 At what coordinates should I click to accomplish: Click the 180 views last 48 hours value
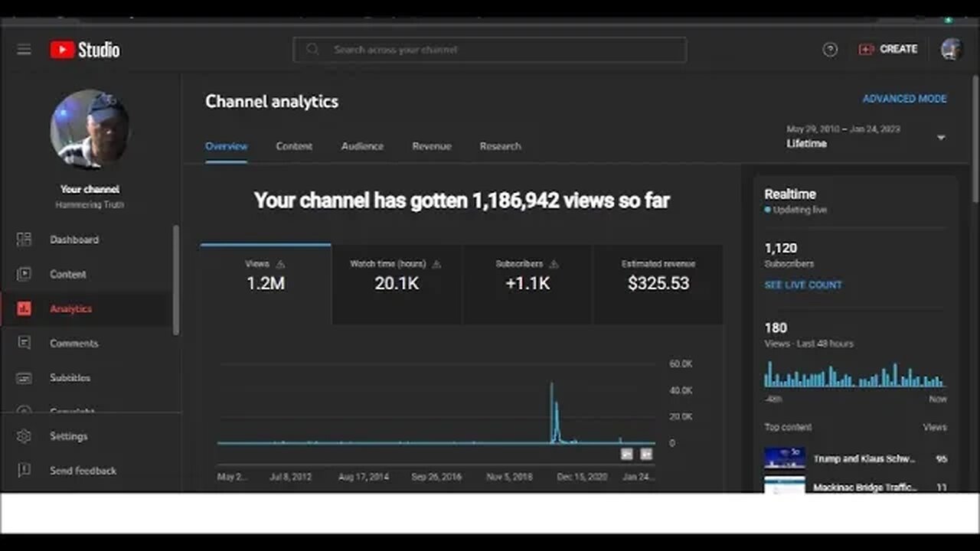[x=776, y=328]
